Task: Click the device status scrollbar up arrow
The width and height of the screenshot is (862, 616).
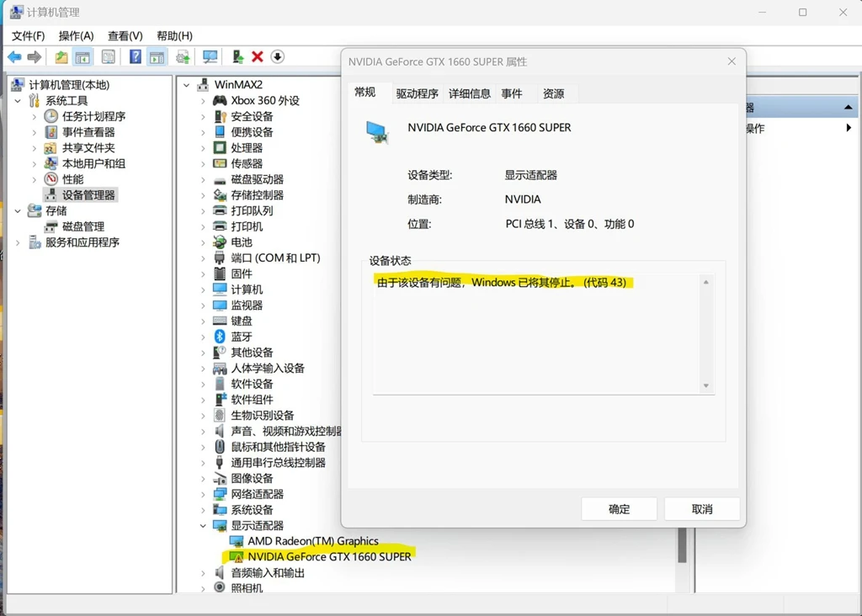Action: coord(706,282)
